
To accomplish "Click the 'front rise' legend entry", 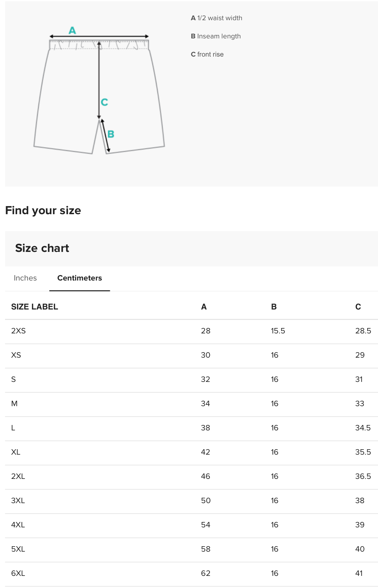I will (207, 55).
